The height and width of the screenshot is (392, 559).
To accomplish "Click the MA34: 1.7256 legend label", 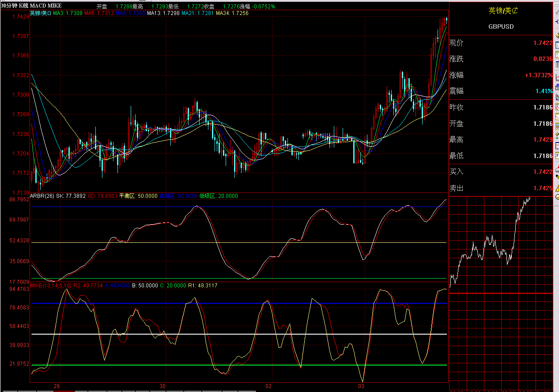I will (x=232, y=13).
